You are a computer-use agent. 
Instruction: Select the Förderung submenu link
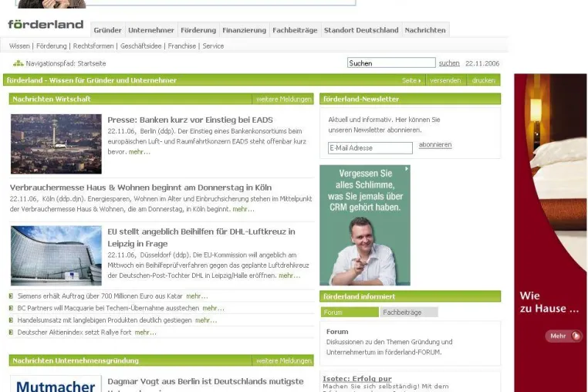pyautogui.click(x=52, y=46)
